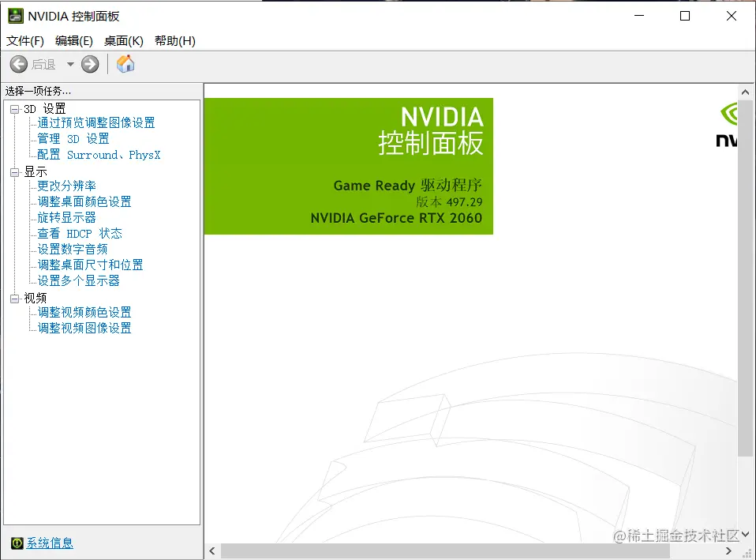Minimize the NVIDIA 控制面板 window

click(x=639, y=16)
